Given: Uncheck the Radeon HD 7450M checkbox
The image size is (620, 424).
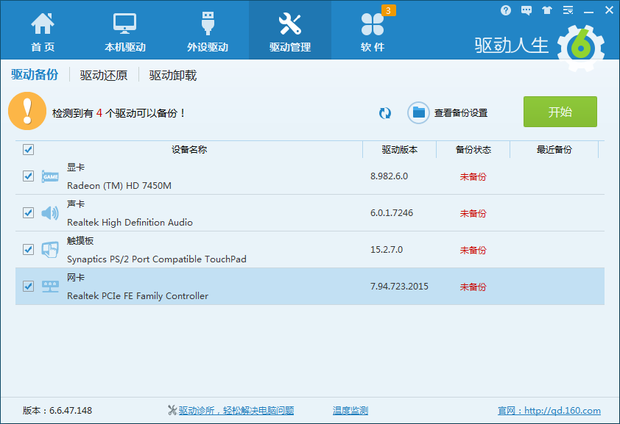Looking at the screenshot, I should pyautogui.click(x=28, y=176).
